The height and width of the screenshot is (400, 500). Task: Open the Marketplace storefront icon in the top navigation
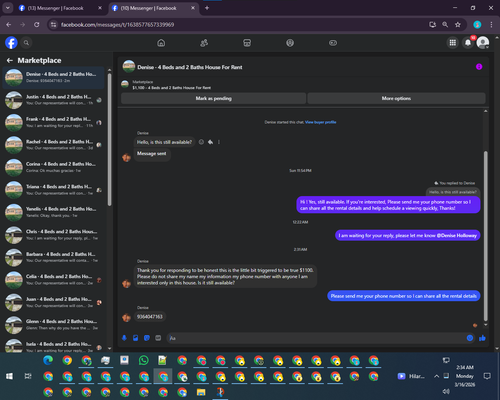coord(247,43)
